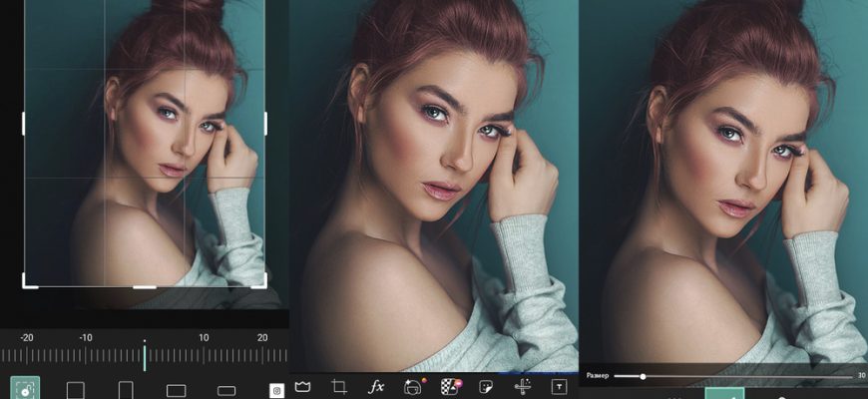868x399 pixels.
Task: Choose the tall portrait aspect ratio preset
Action: [x=126, y=390]
